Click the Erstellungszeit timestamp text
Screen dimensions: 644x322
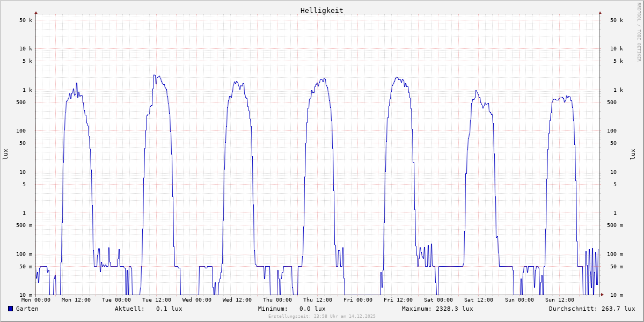321,316
